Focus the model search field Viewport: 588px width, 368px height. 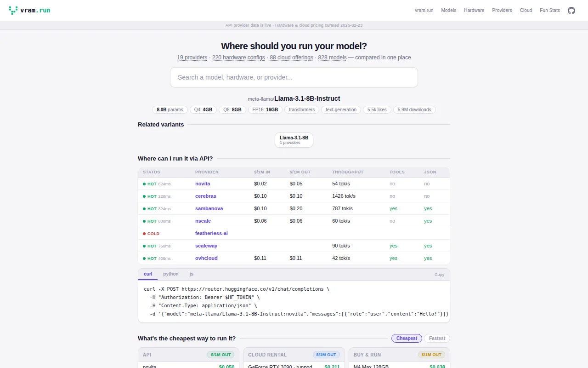click(x=294, y=77)
